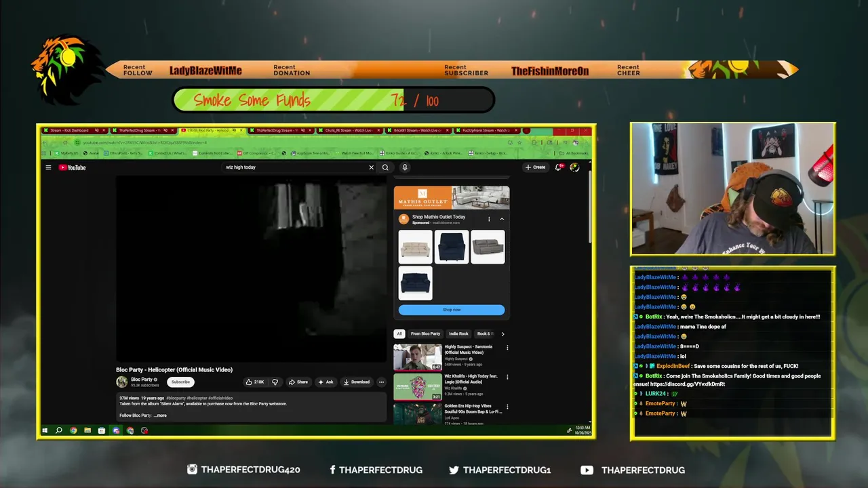Open the navy loveseat product thumbnail
The width and height of the screenshot is (868, 488).
pyautogui.click(x=415, y=283)
